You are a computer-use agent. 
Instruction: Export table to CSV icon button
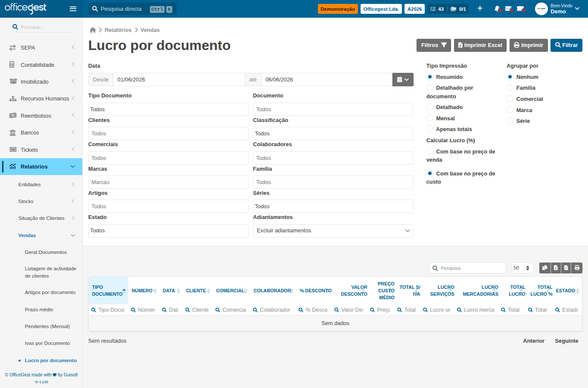[x=566, y=268]
